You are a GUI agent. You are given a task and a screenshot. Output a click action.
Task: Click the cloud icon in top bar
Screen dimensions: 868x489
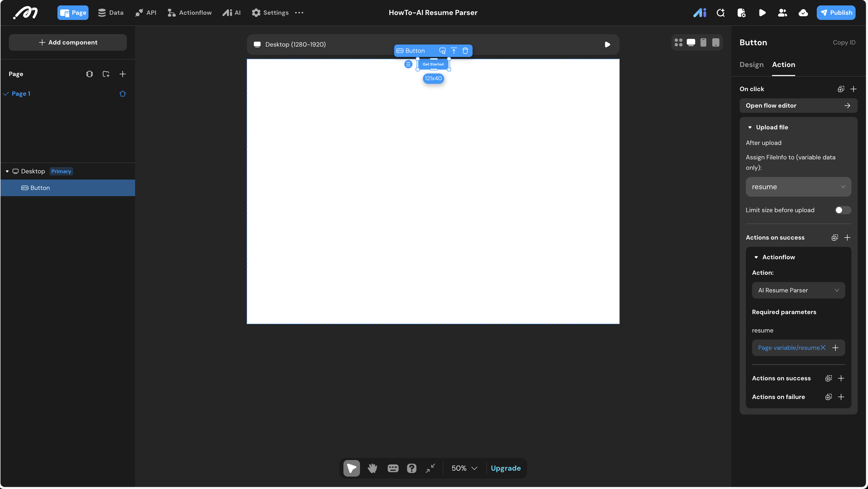[x=803, y=13]
